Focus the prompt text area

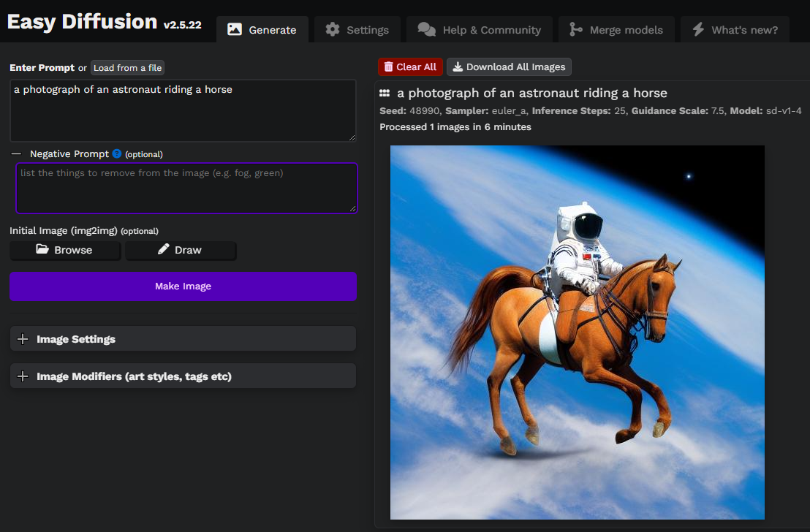point(183,110)
